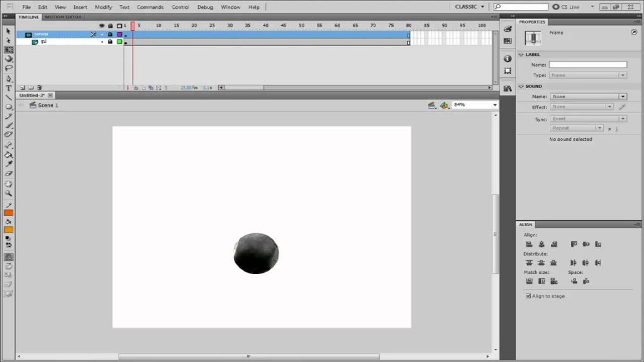Toggle Align to stage checkbox

(528, 296)
